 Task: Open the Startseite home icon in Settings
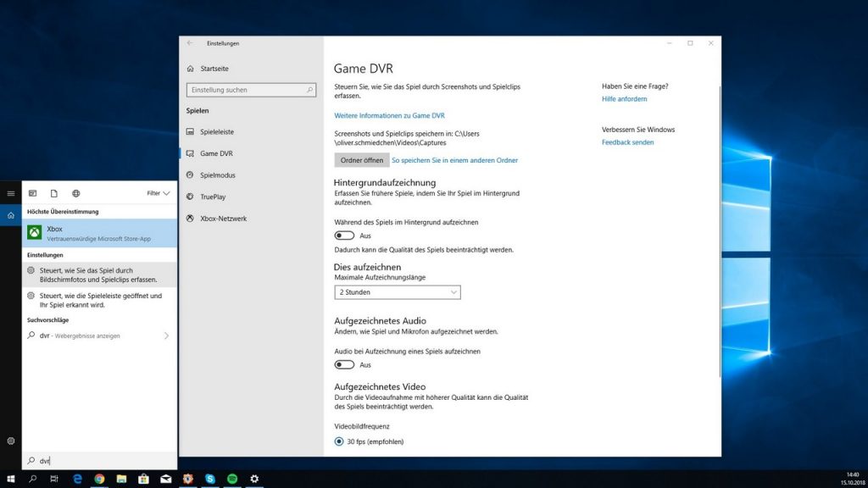coord(191,69)
